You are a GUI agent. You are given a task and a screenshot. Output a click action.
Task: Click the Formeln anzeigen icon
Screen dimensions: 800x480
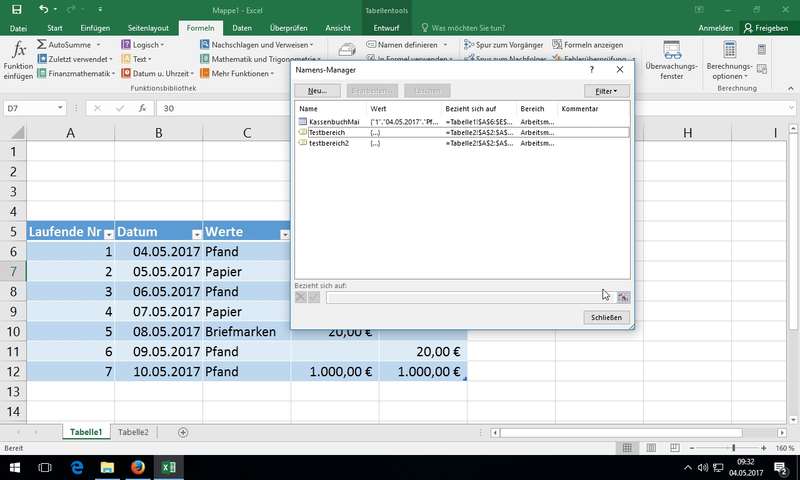click(x=556, y=45)
